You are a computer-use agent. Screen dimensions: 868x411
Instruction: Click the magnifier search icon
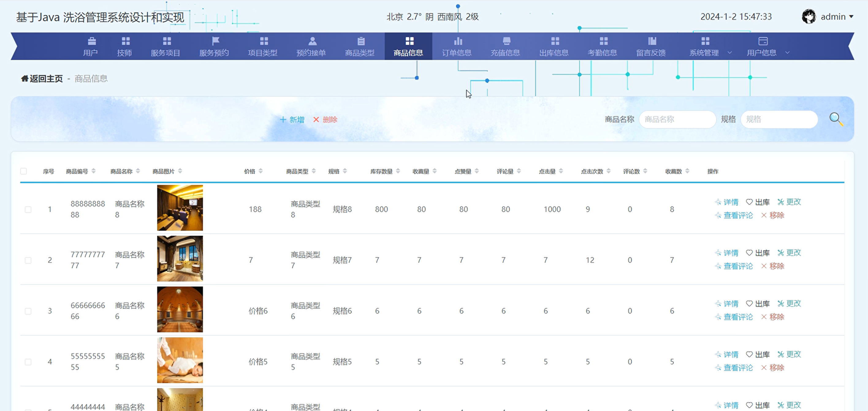coord(836,119)
